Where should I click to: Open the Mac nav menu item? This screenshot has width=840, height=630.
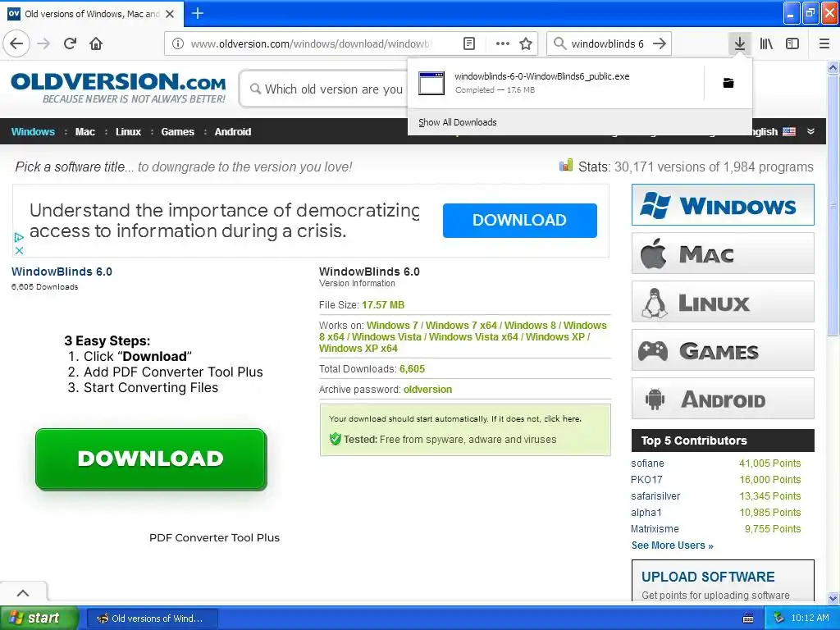[x=84, y=132]
